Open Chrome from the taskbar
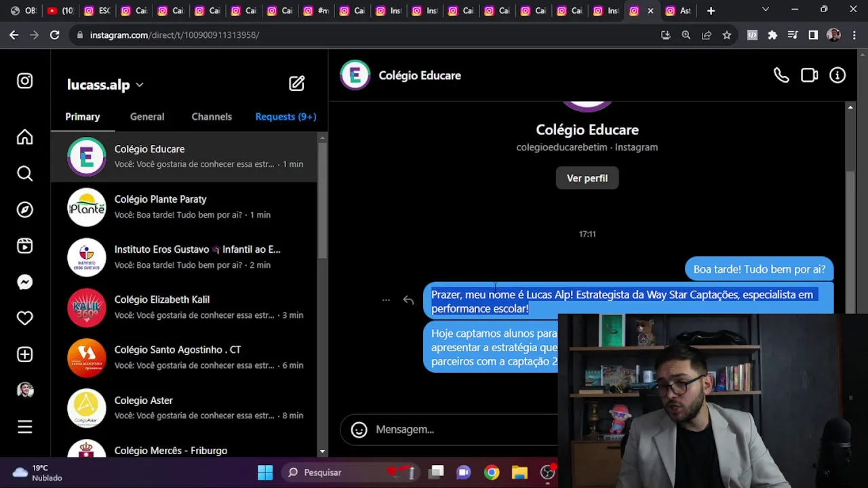This screenshot has width=868, height=488. [x=492, y=472]
